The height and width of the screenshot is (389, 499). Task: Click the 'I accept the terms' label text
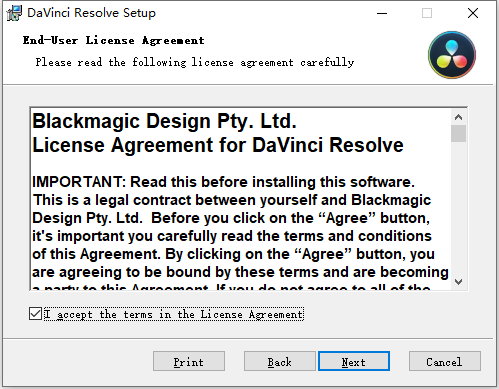174,314
